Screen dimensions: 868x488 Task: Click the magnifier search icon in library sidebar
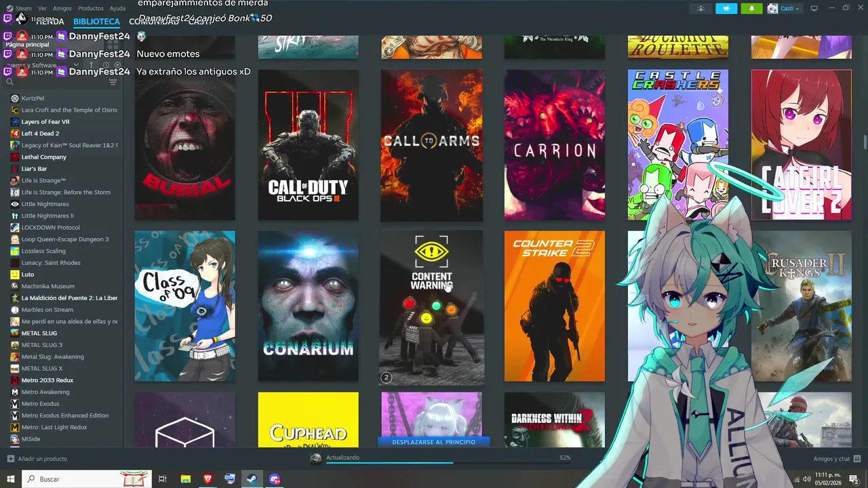tap(9, 82)
